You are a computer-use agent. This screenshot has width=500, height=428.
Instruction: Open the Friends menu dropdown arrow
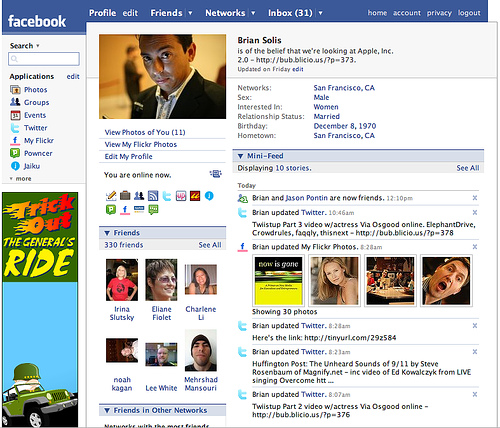[x=190, y=13]
